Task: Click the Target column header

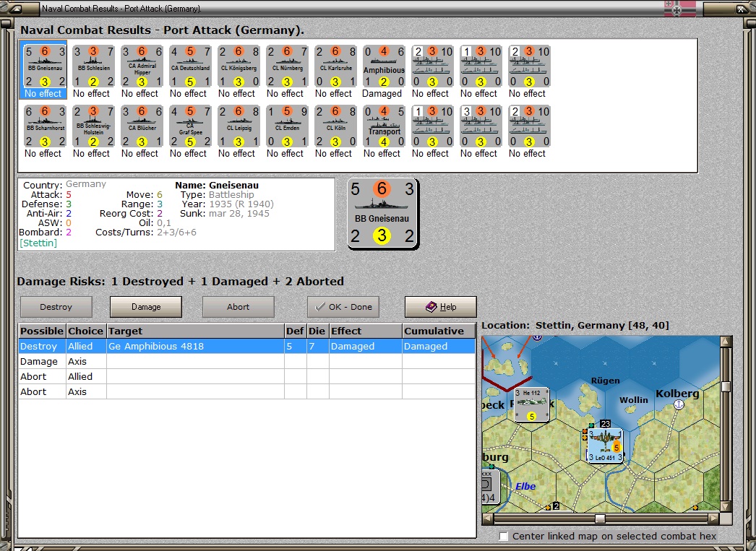Action: [195, 331]
